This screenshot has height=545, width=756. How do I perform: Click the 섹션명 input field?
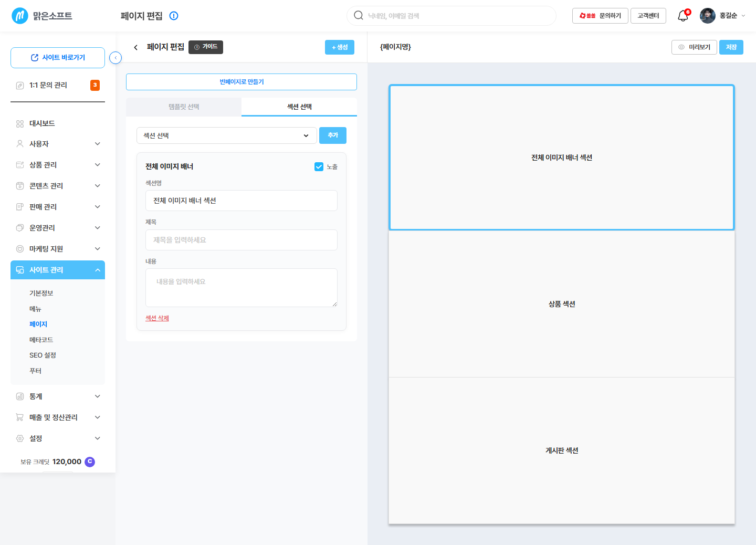pyautogui.click(x=241, y=201)
